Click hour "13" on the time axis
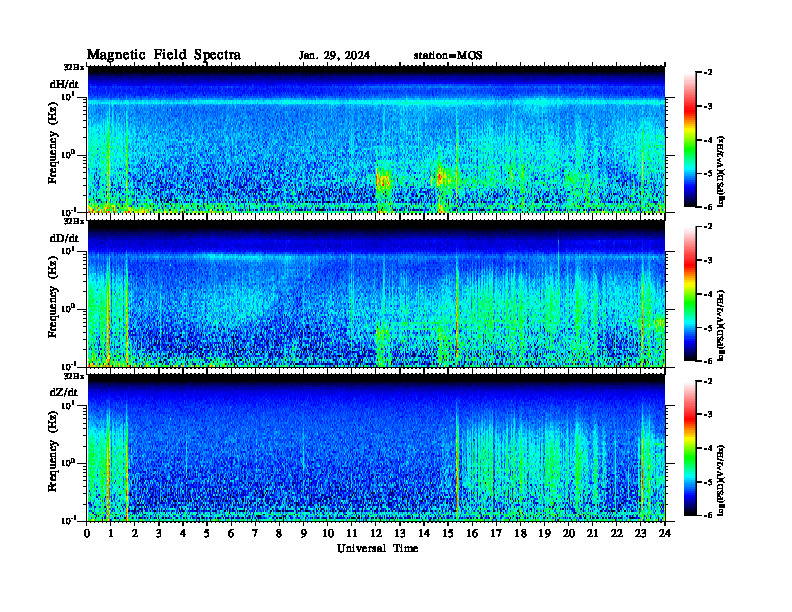Viewport: 792px width, 612px height. (x=400, y=533)
